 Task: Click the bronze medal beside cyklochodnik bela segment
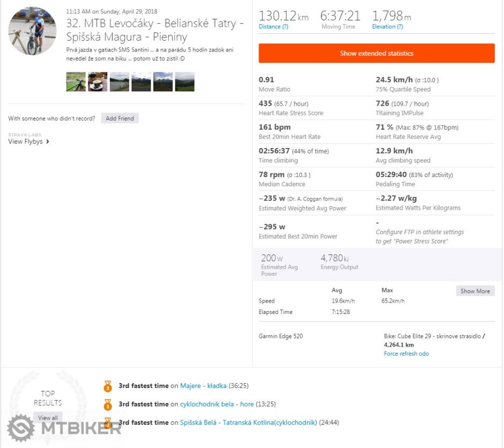[x=108, y=404]
